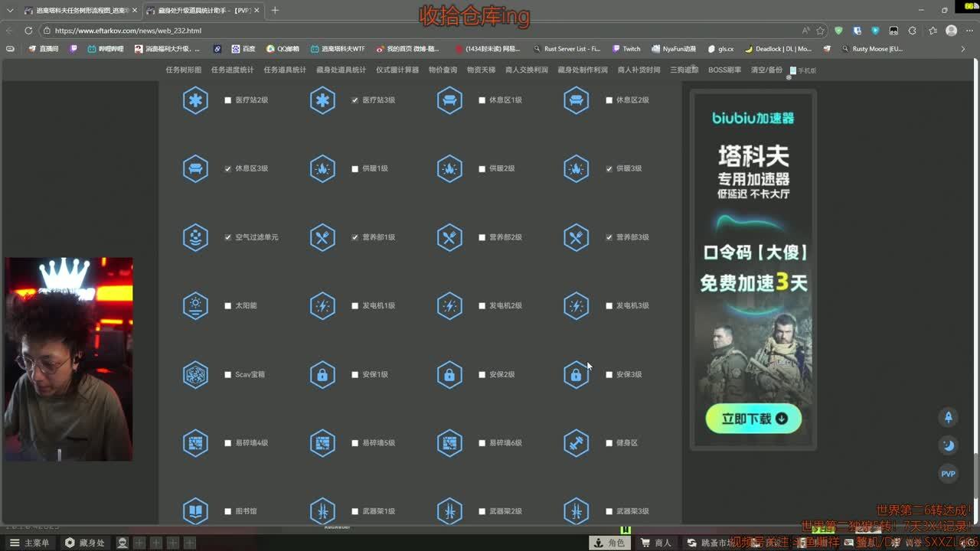The height and width of the screenshot is (551, 980).
Task: Click the 医疗站3级 medical station icon
Action: [322, 100]
